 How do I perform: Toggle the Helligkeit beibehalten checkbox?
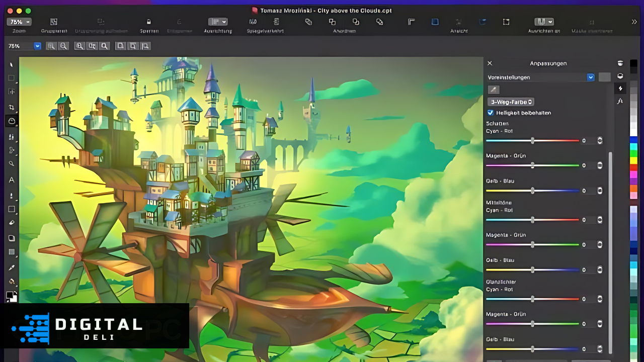pos(491,113)
